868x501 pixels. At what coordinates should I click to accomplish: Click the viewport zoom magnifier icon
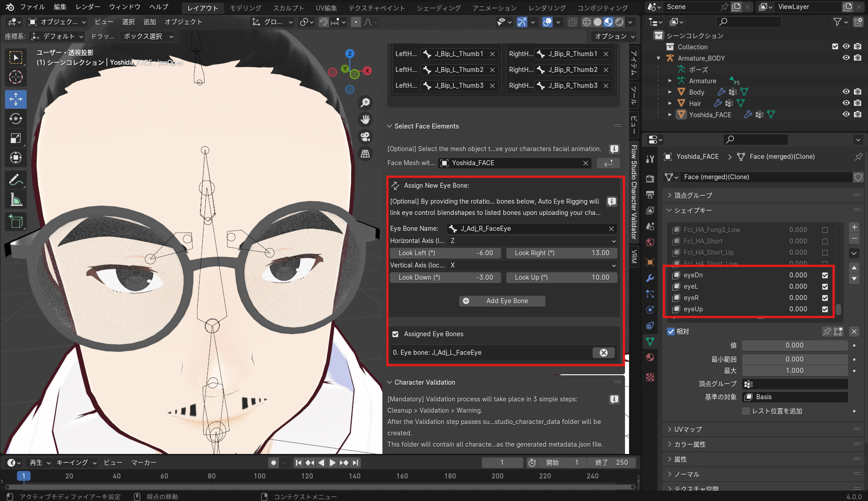365,103
